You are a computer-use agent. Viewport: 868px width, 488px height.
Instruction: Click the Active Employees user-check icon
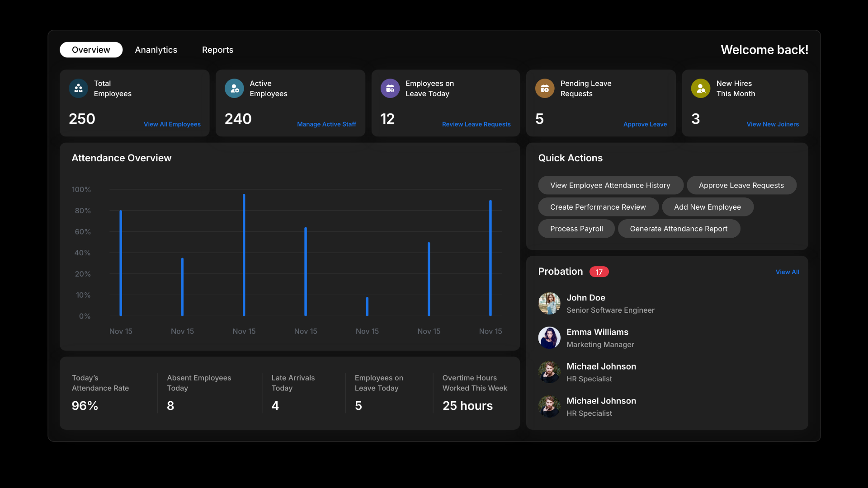point(234,89)
